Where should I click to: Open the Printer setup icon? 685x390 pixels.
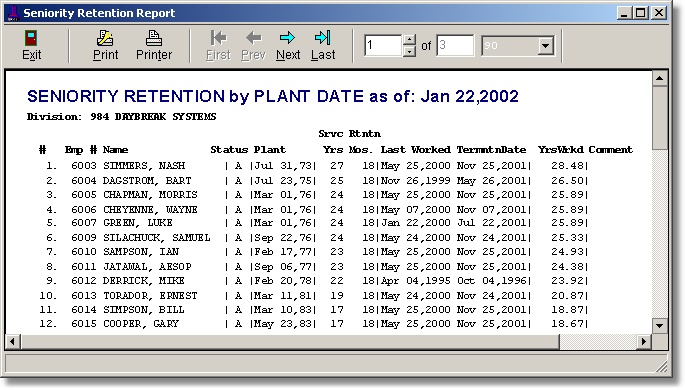(x=154, y=38)
